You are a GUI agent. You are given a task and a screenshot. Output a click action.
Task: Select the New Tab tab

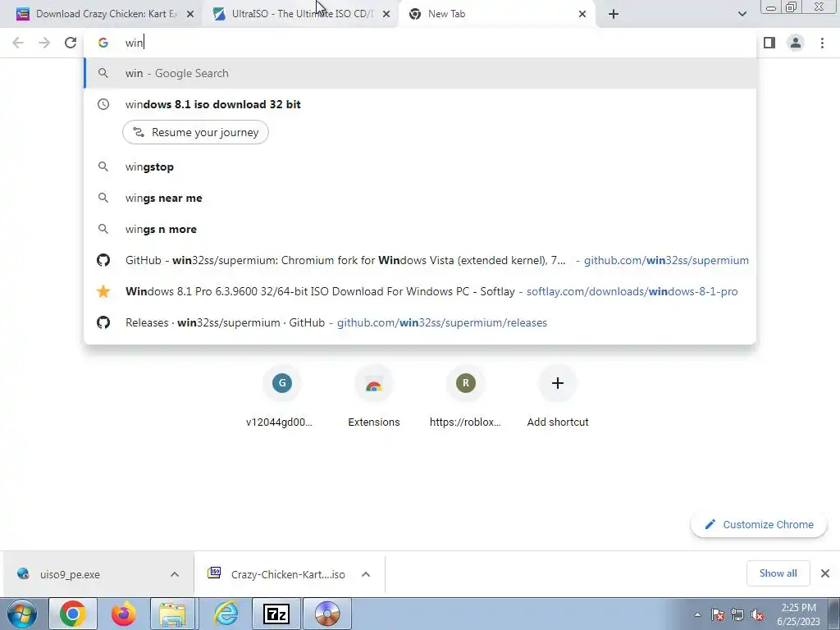pos(495,14)
